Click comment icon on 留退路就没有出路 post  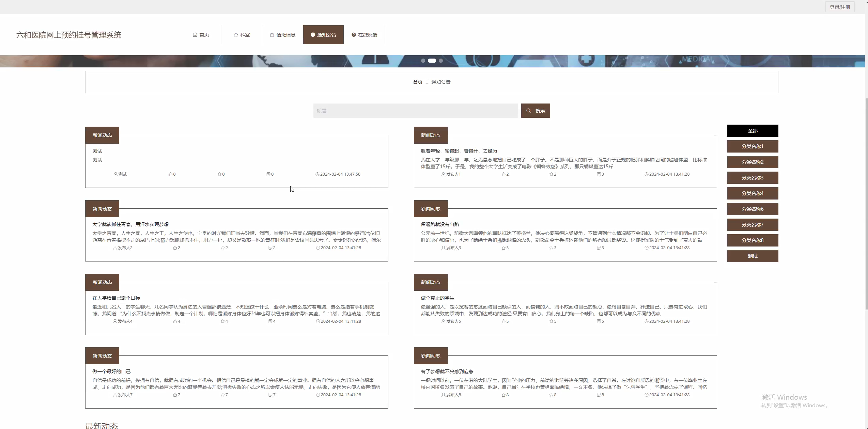[x=599, y=248]
